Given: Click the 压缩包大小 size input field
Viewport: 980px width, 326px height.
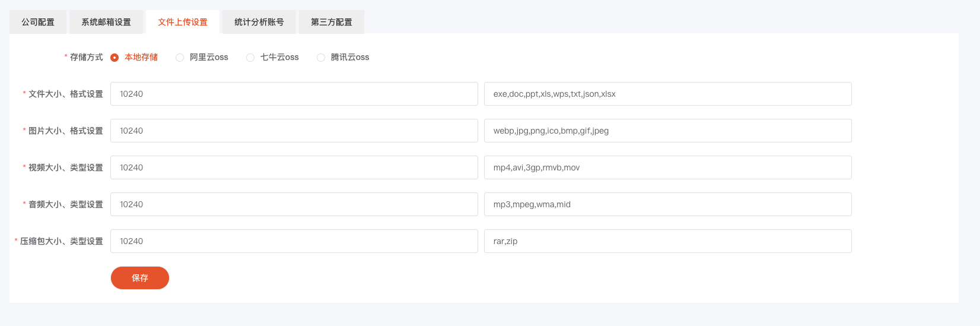Looking at the screenshot, I should (x=294, y=241).
